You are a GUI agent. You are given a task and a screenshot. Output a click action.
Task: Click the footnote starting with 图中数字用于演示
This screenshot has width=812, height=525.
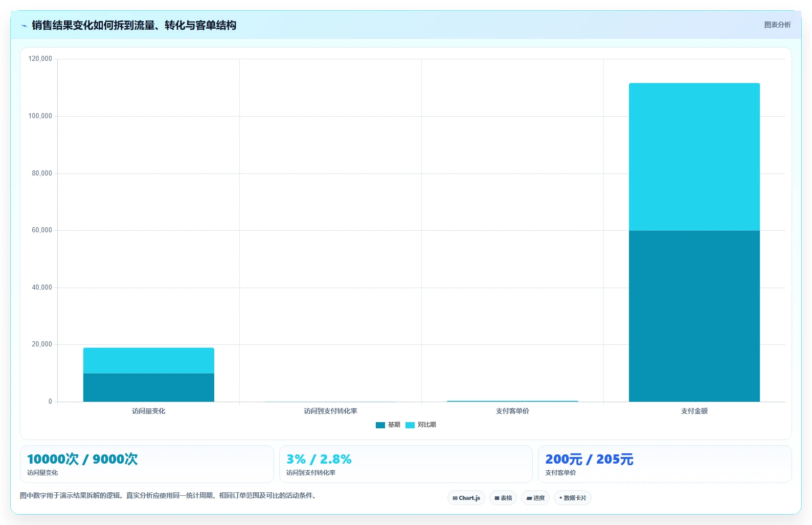(x=168, y=495)
